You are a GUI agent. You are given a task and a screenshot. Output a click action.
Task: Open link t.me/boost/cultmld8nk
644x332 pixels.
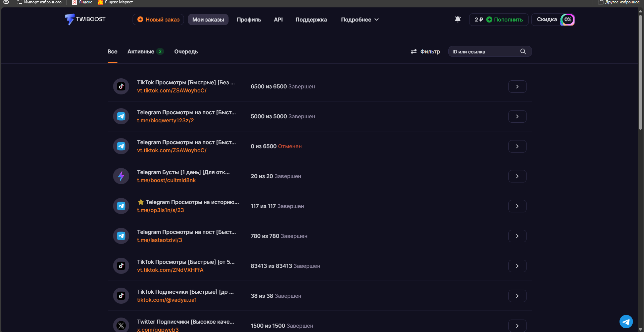click(166, 180)
